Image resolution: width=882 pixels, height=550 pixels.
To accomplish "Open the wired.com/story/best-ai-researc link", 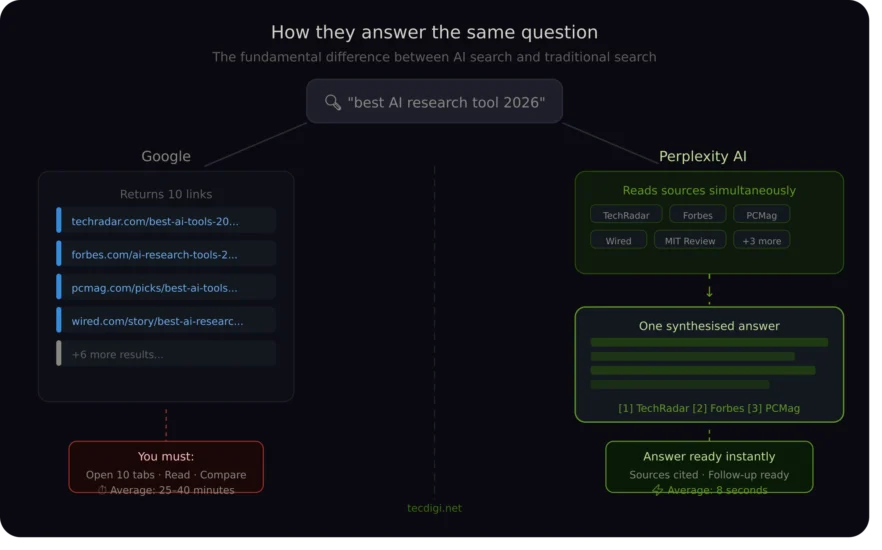I will (x=166, y=321).
